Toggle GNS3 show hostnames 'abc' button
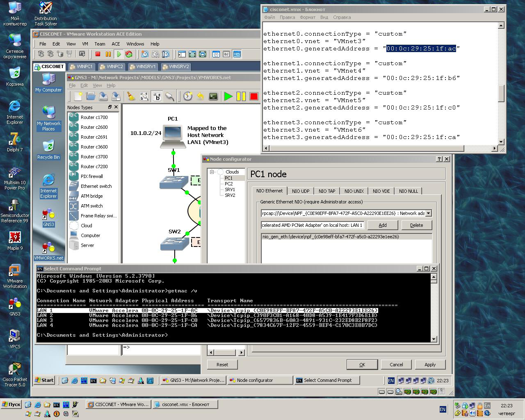The height and width of the screenshot is (420, 525). 157,96
